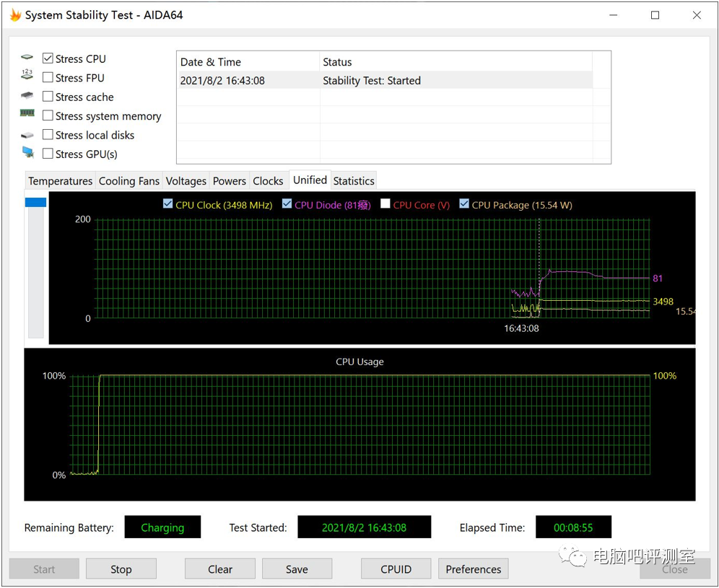Click the Elapsed Time 00:08:55 field
Image resolution: width=719 pixels, height=588 pixels.
tap(573, 527)
